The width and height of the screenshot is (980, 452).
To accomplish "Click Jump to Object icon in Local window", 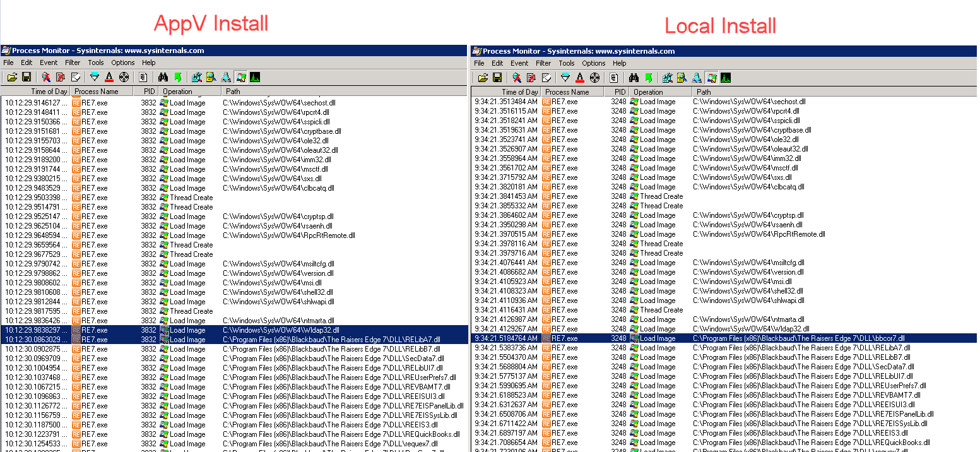I will [648, 78].
